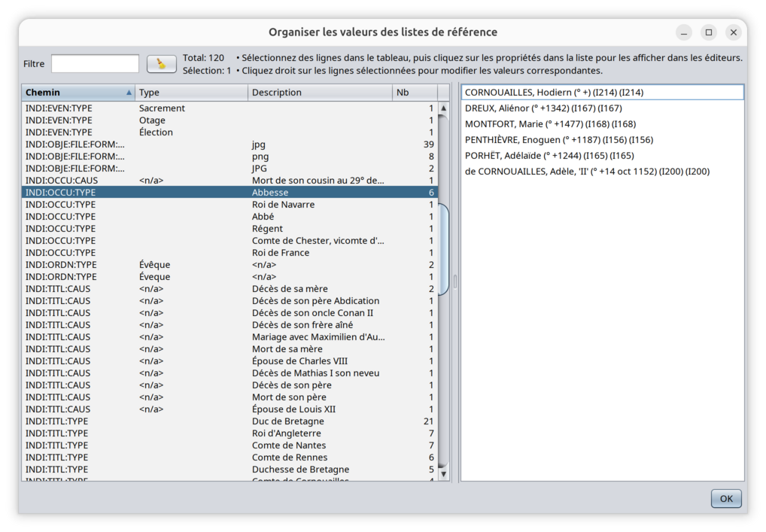Select the Évêque row with count 2
766x532 pixels.
pos(229,264)
